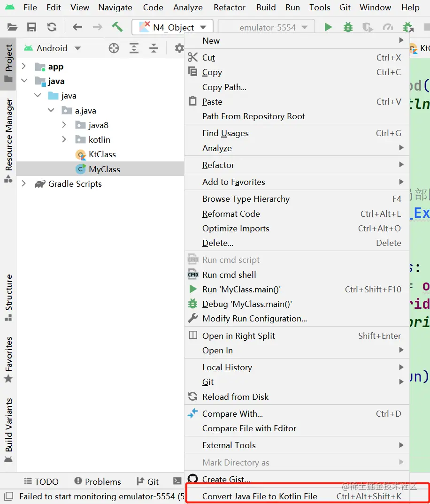Expand the Gradle Scripts node

tap(23, 183)
